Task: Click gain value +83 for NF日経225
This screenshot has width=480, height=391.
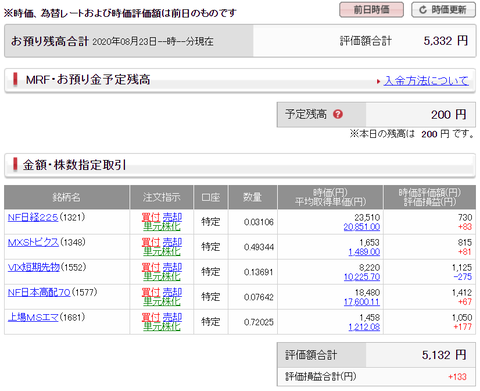Action: pos(465,227)
